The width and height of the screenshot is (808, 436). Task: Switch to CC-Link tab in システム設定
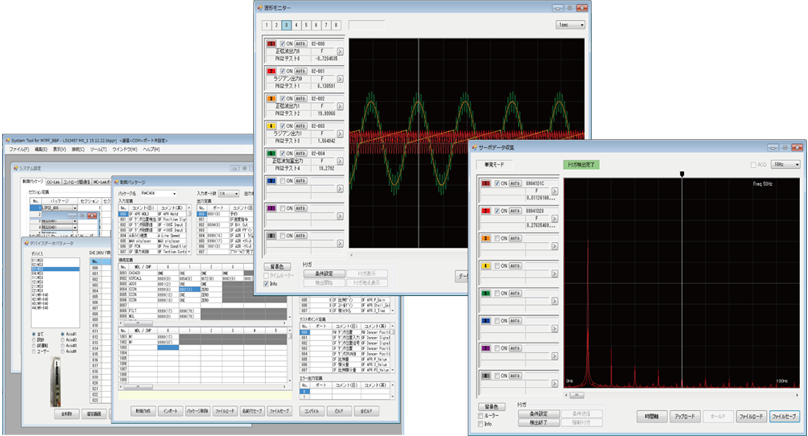click(x=53, y=182)
